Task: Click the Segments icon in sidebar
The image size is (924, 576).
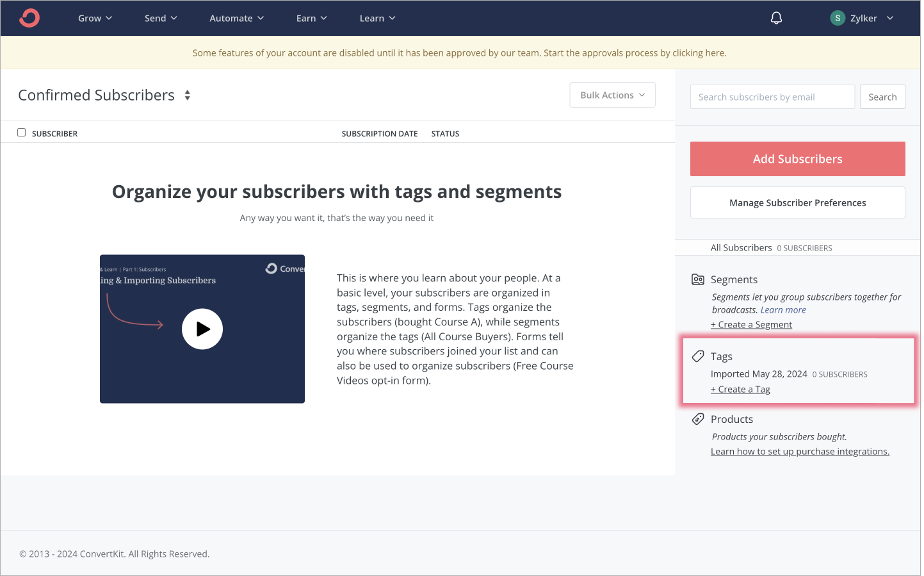Action: pos(698,279)
